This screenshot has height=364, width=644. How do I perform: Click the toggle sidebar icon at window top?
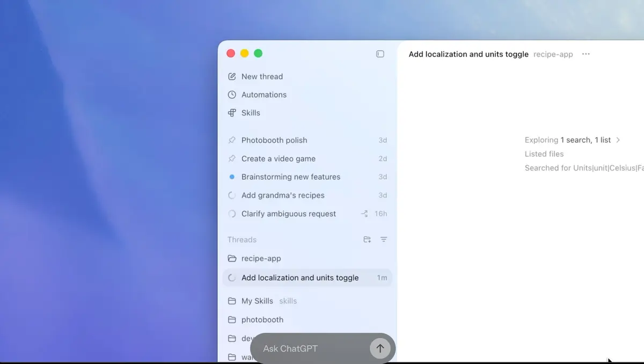(x=380, y=54)
